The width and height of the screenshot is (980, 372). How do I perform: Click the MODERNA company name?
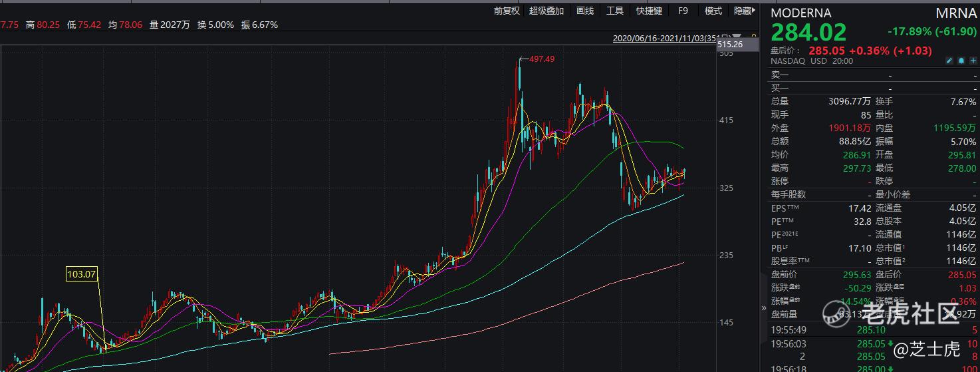click(801, 13)
